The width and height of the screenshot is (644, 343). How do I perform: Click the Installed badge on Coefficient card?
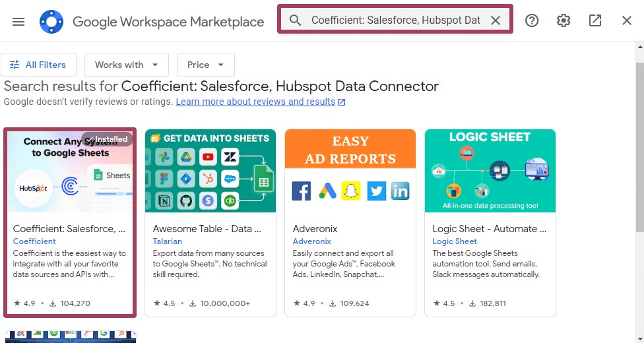[107, 139]
